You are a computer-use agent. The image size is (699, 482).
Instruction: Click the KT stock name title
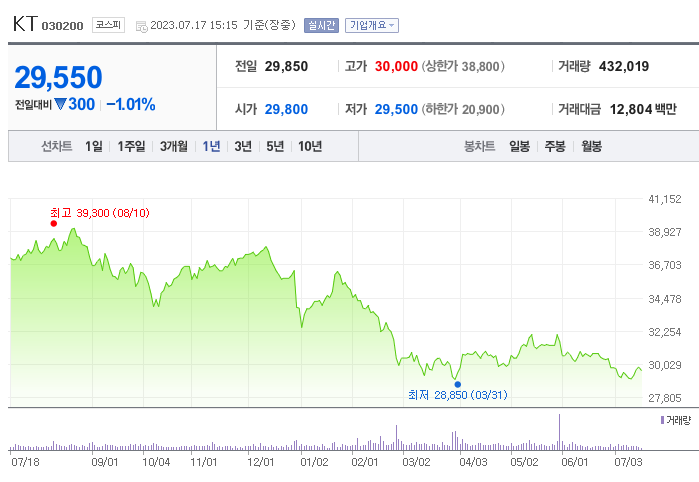(x=25, y=24)
